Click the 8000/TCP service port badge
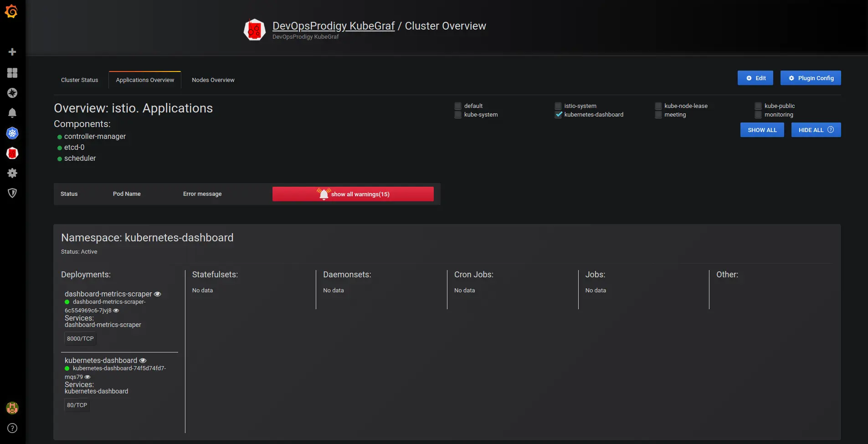The image size is (868, 444). pos(80,338)
